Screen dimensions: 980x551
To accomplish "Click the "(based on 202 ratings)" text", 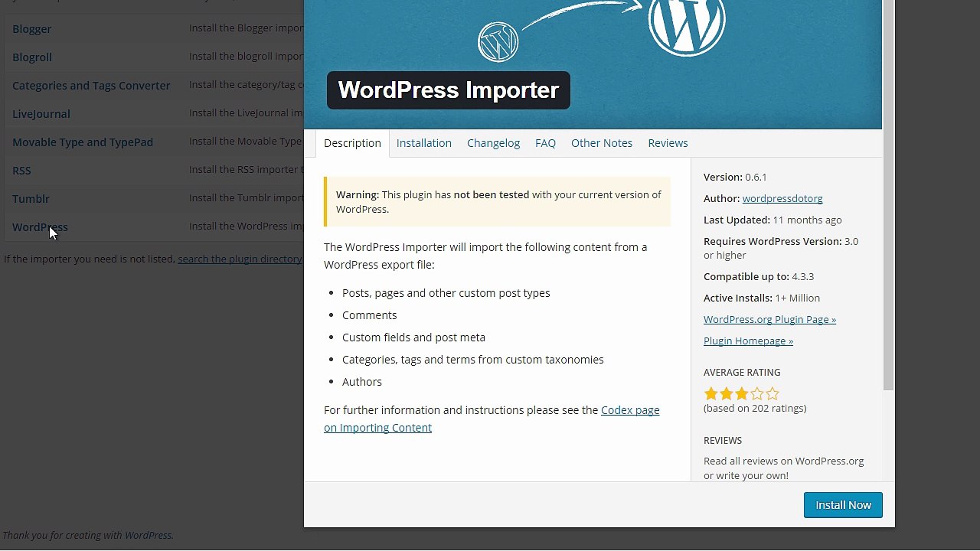I will (x=755, y=408).
